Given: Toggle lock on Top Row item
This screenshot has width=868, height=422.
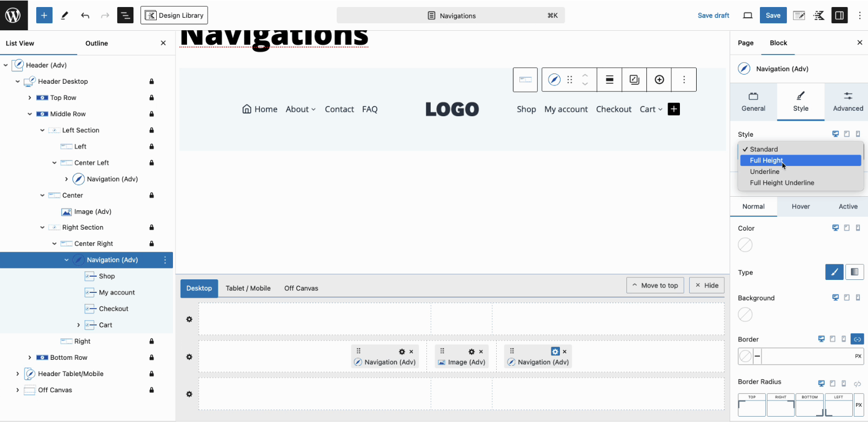Looking at the screenshot, I should [x=152, y=98].
